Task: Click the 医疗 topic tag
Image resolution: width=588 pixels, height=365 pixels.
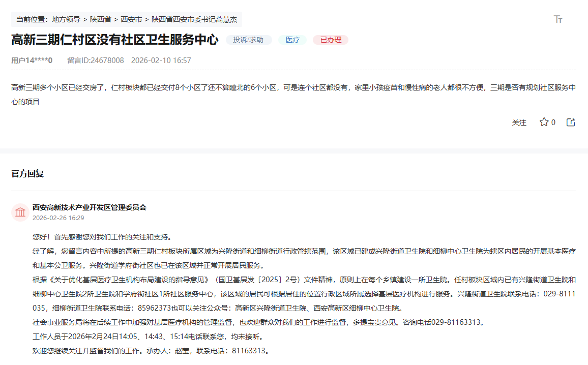Action: point(292,40)
